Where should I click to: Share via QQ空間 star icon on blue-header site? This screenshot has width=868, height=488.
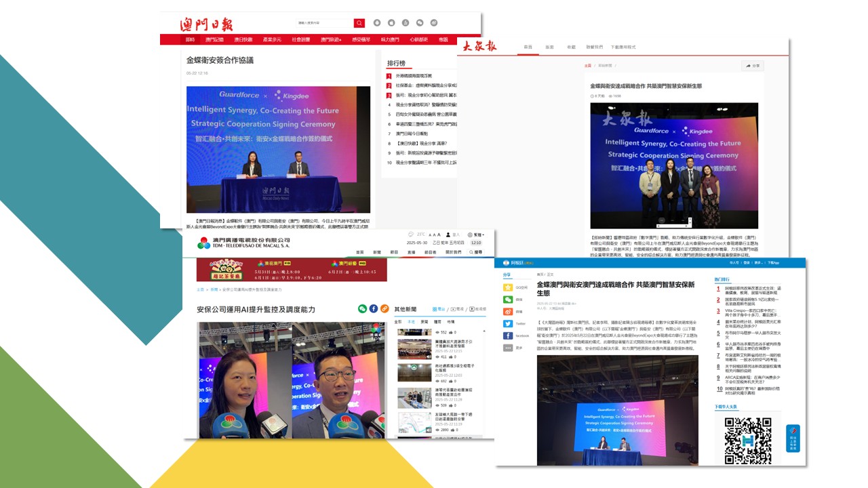[x=508, y=287]
